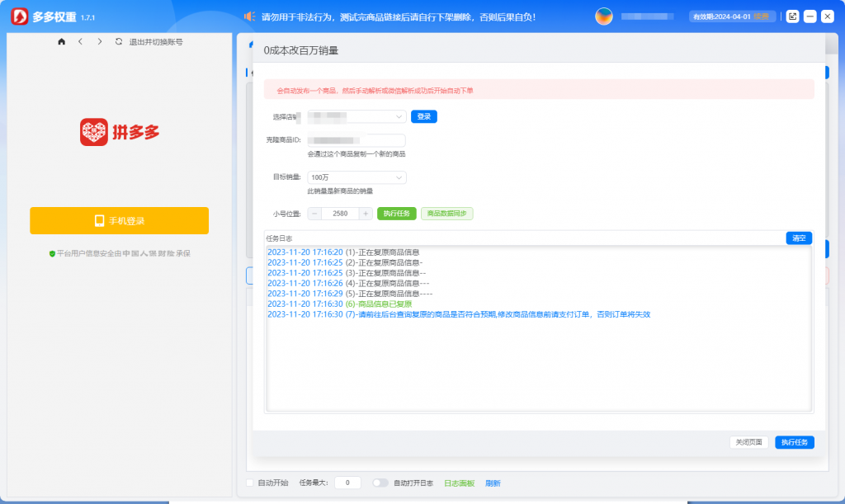Open the user avatar in title bar
Screen dimensions: 845x504
603,16
